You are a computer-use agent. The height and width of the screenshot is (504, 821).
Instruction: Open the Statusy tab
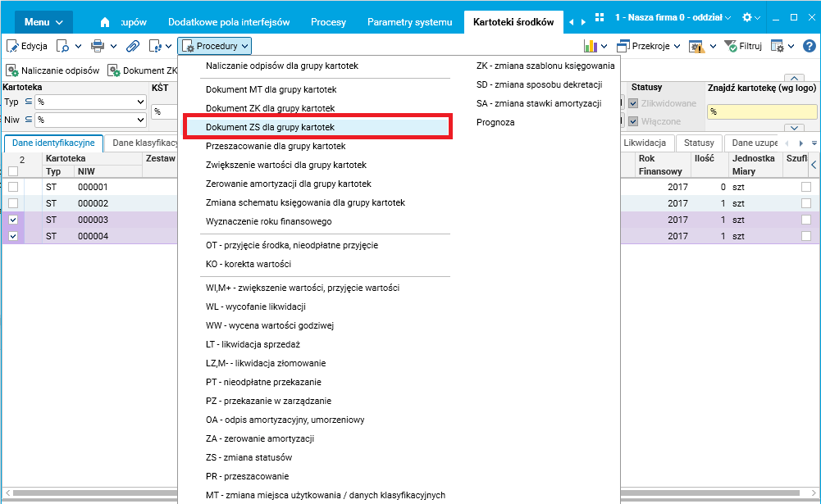point(699,143)
